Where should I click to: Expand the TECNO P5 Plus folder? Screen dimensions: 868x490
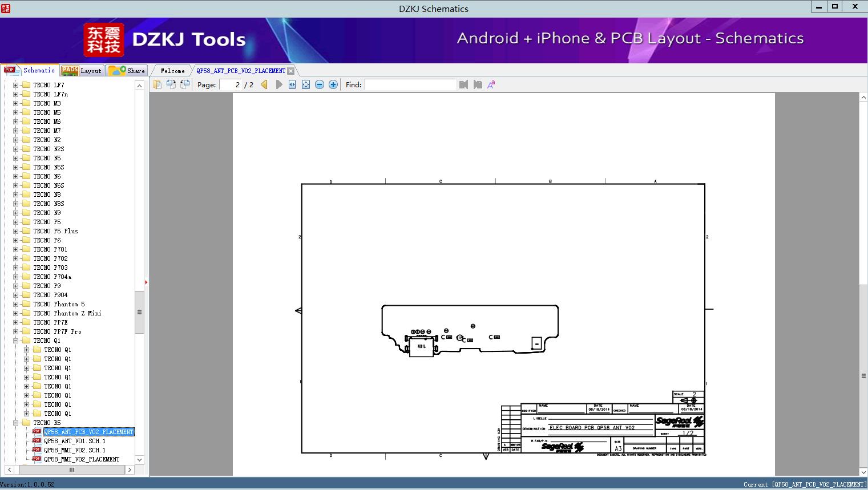point(16,231)
